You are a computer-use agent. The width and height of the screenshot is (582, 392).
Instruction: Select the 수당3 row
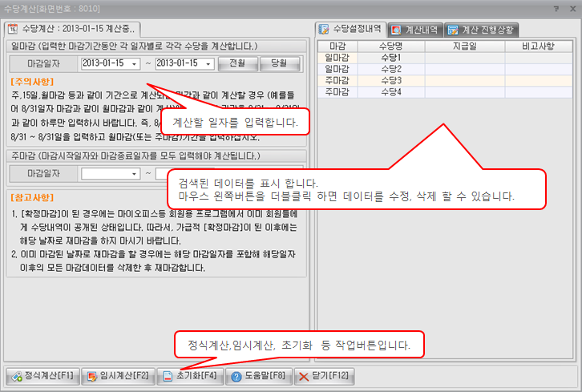click(445, 80)
